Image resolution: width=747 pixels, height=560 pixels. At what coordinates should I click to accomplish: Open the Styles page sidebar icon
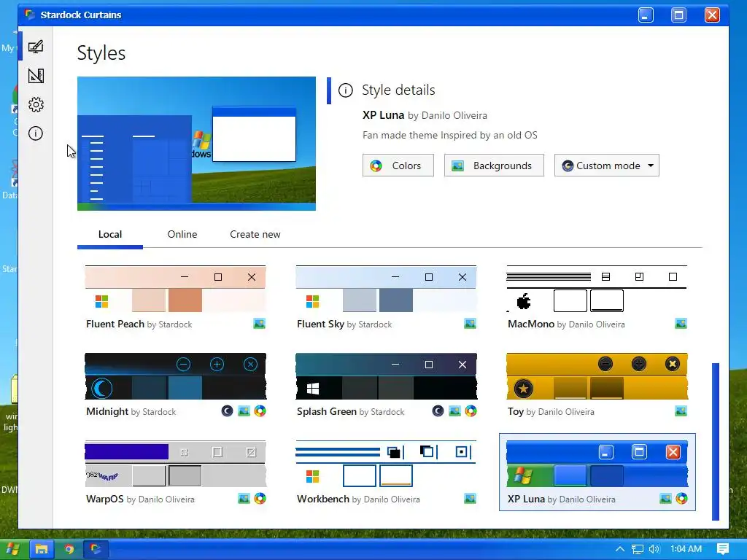coord(36,47)
